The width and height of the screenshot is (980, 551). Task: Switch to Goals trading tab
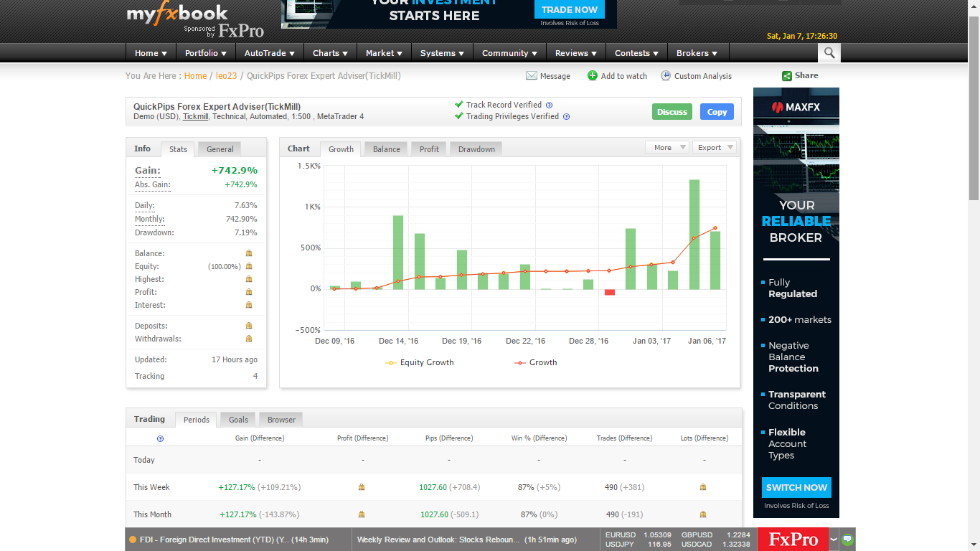pyautogui.click(x=238, y=420)
